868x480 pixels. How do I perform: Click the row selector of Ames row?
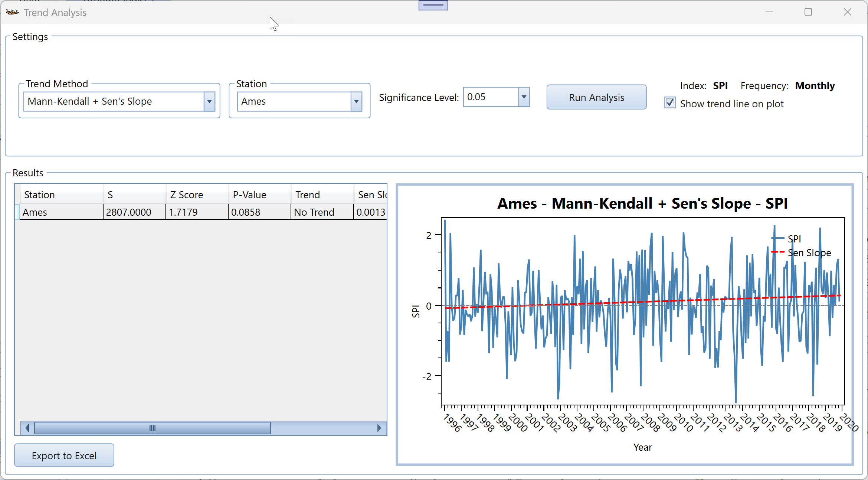pyautogui.click(x=17, y=212)
